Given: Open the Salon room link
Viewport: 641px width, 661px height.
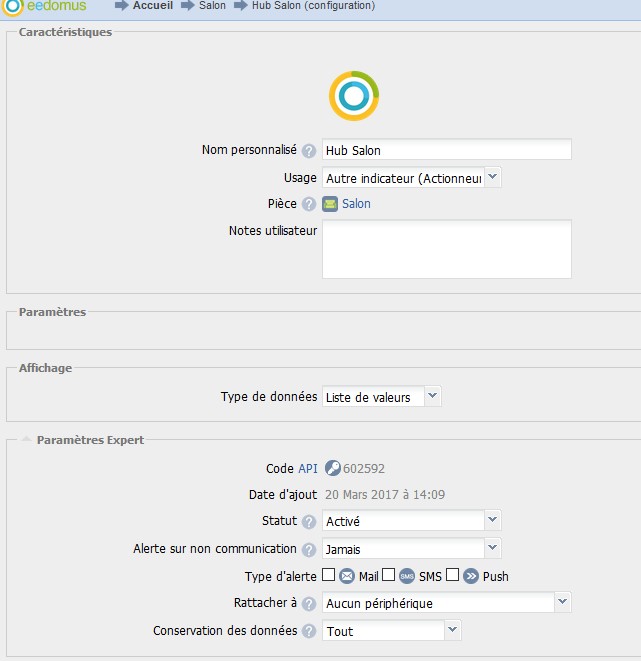Looking at the screenshot, I should point(356,204).
